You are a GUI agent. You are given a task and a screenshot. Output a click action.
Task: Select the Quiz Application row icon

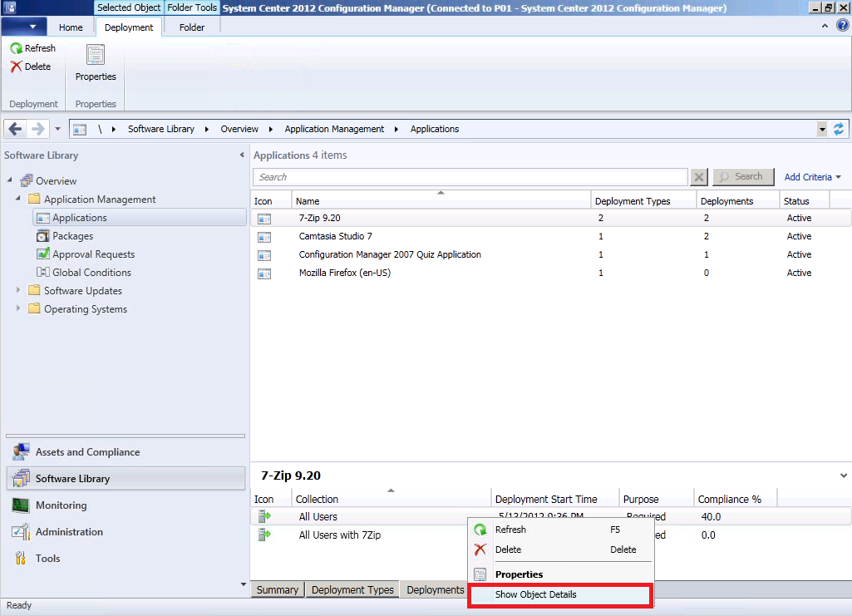[x=264, y=255]
